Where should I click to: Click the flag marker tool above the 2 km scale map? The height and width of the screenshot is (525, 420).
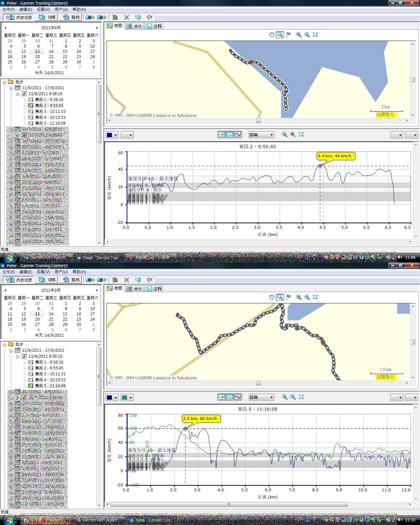[288, 34]
